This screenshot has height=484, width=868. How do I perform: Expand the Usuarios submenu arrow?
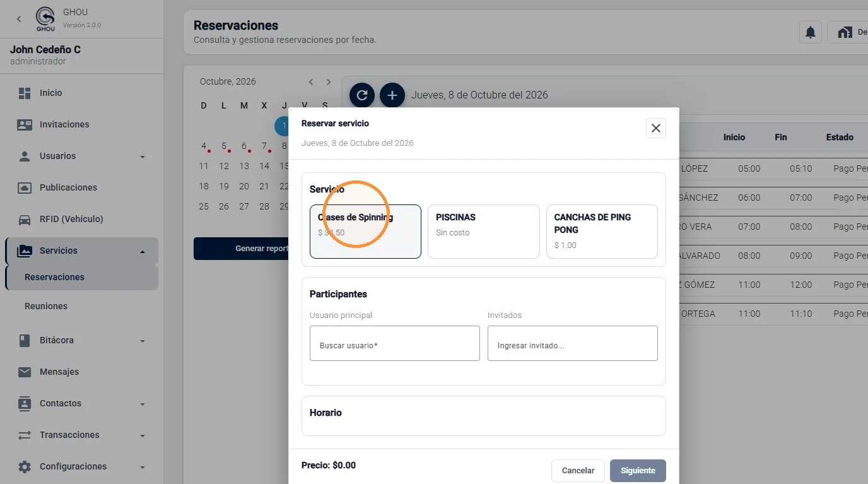point(143,156)
